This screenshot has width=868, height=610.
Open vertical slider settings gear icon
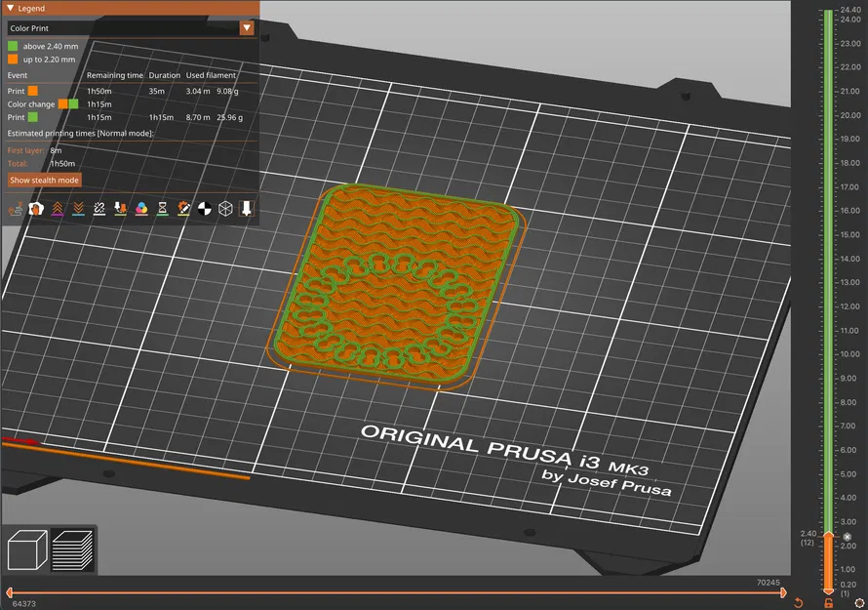click(x=859, y=603)
